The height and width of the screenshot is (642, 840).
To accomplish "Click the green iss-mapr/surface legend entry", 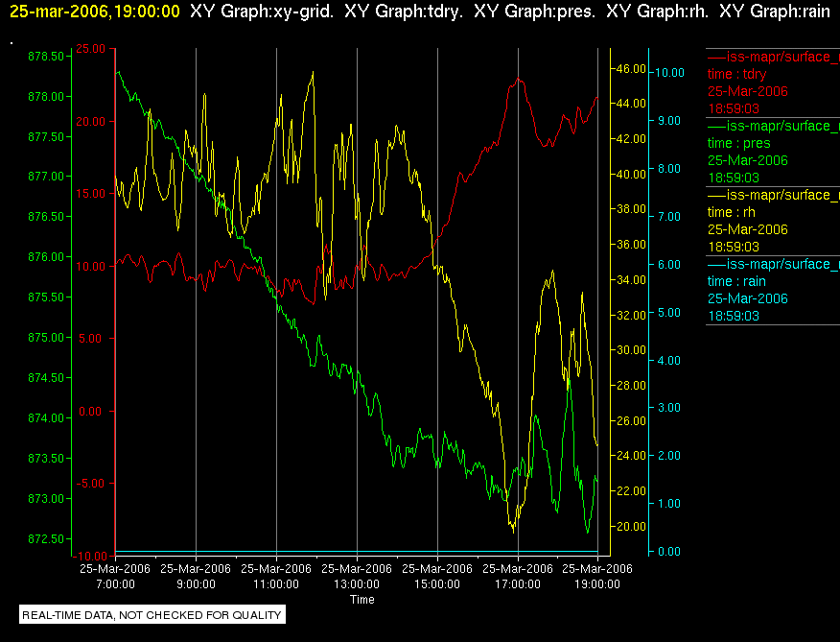I will 774,126.
